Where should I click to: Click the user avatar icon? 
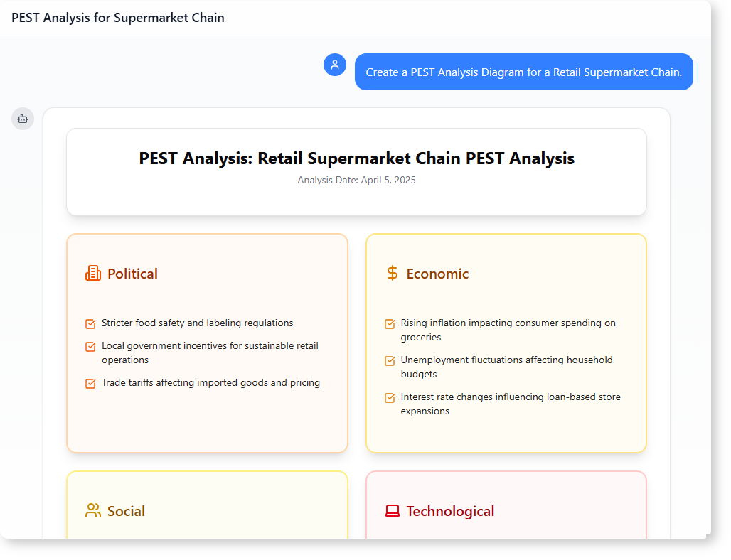coord(335,65)
